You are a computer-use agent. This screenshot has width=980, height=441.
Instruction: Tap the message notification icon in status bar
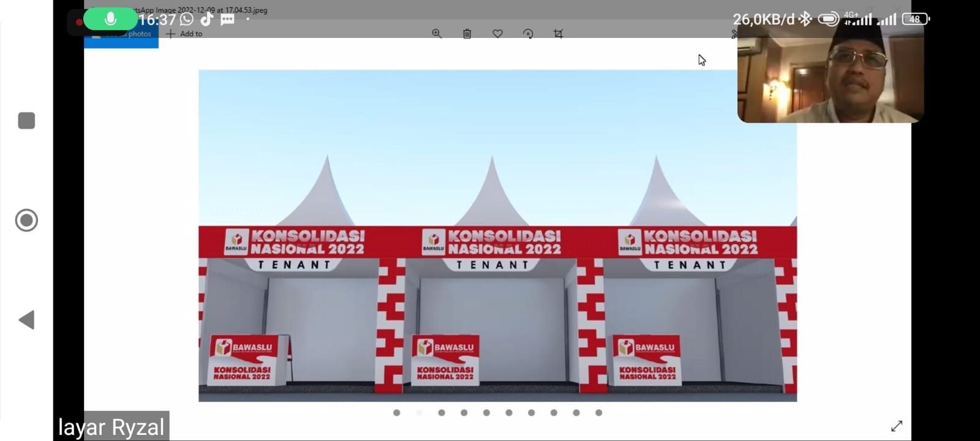227,19
